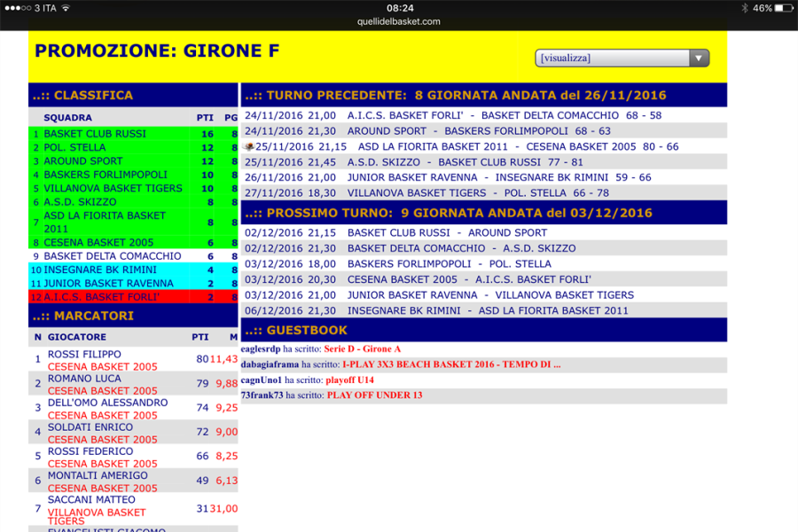Click the PTI header in marcatori

(x=200, y=337)
